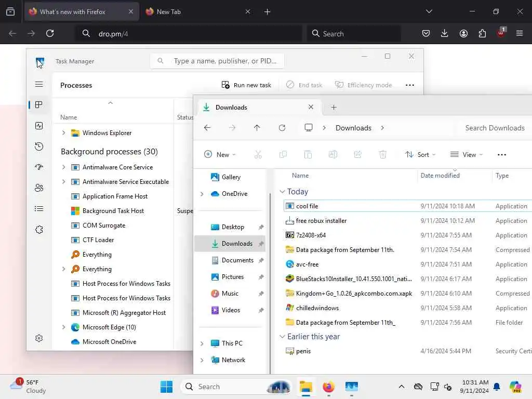Open Task Manager more options ellipsis
532x399 pixels.
coord(410,85)
